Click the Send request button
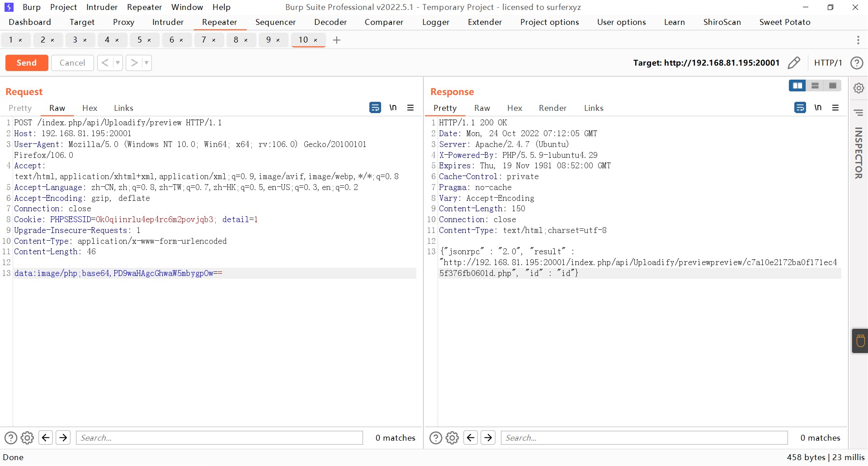 [27, 63]
